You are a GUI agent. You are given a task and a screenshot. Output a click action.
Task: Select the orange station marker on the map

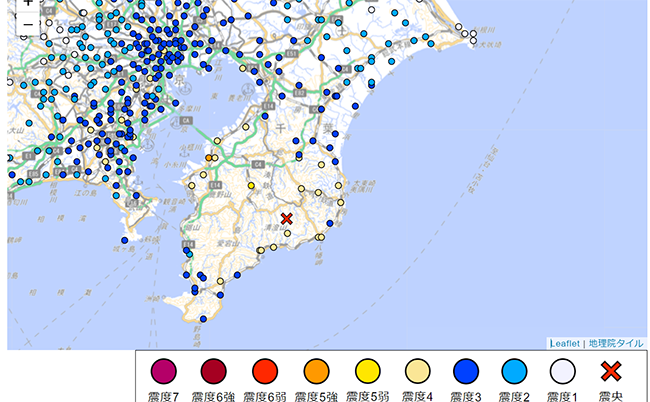click(210, 158)
